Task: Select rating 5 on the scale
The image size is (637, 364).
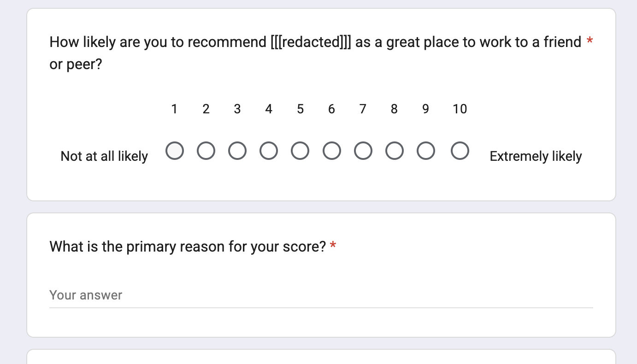Action: click(300, 151)
